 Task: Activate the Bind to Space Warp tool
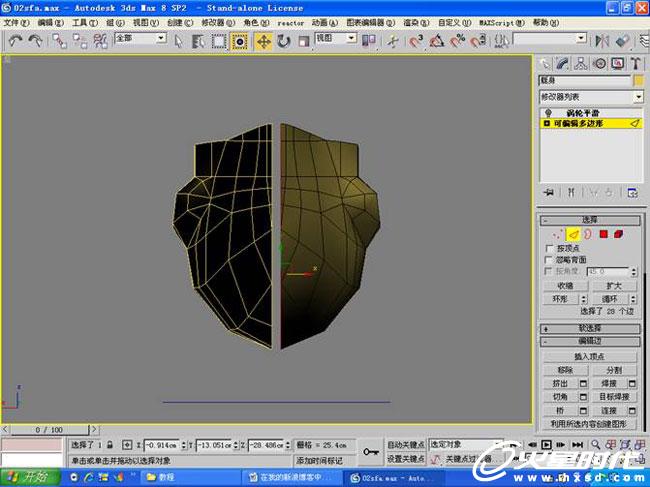(100, 41)
